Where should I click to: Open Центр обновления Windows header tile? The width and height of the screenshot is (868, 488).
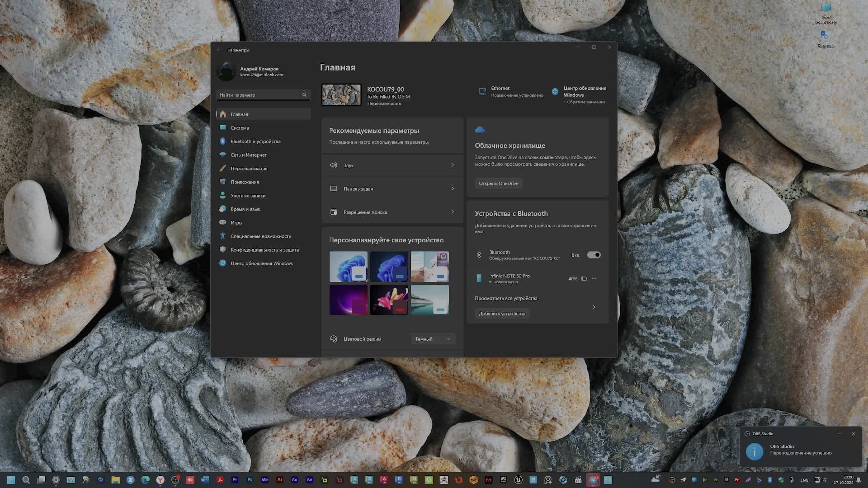[579, 94]
